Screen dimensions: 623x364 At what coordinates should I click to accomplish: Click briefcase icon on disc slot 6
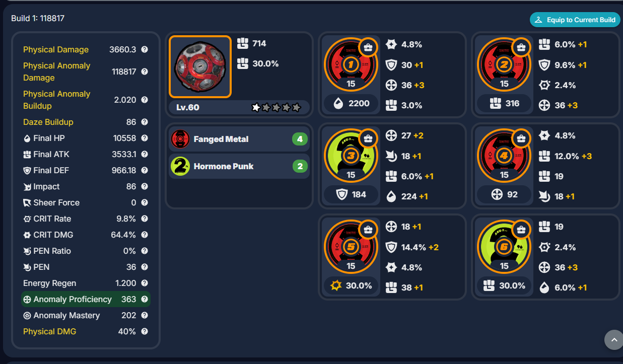(x=521, y=230)
